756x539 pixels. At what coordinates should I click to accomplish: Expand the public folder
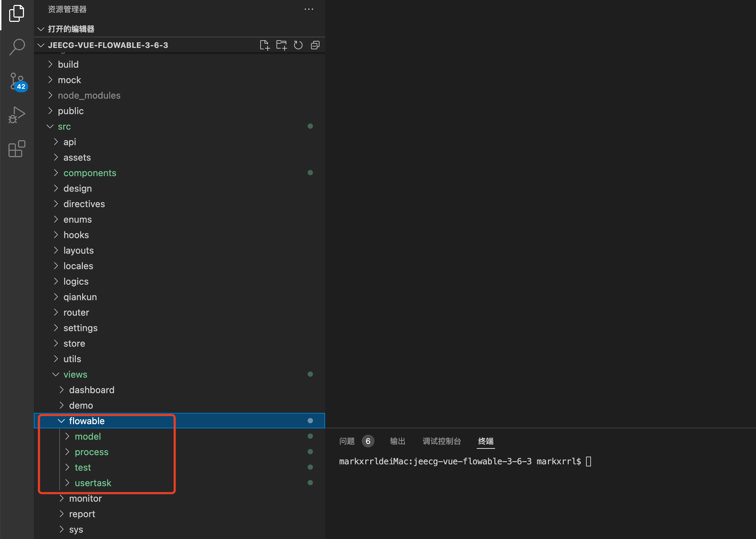179,111
